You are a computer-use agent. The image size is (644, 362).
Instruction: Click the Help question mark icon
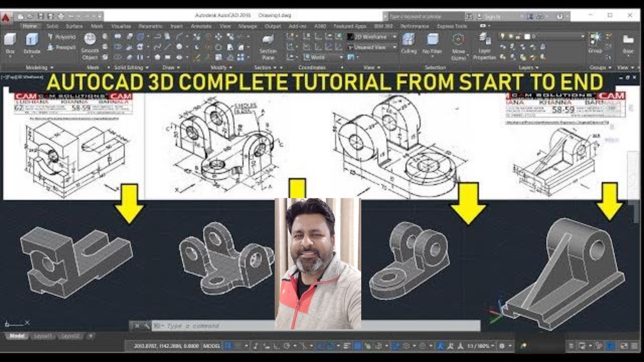pos(559,17)
